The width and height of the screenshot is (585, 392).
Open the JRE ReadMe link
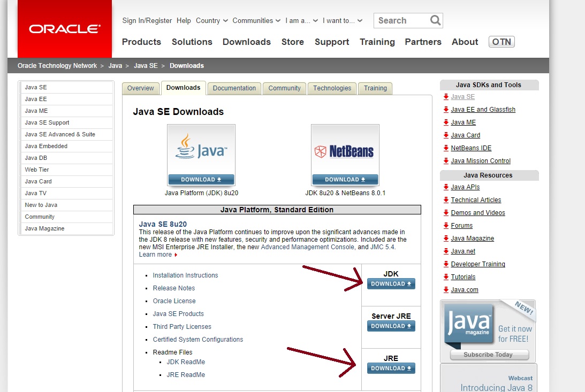click(x=186, y=374)
